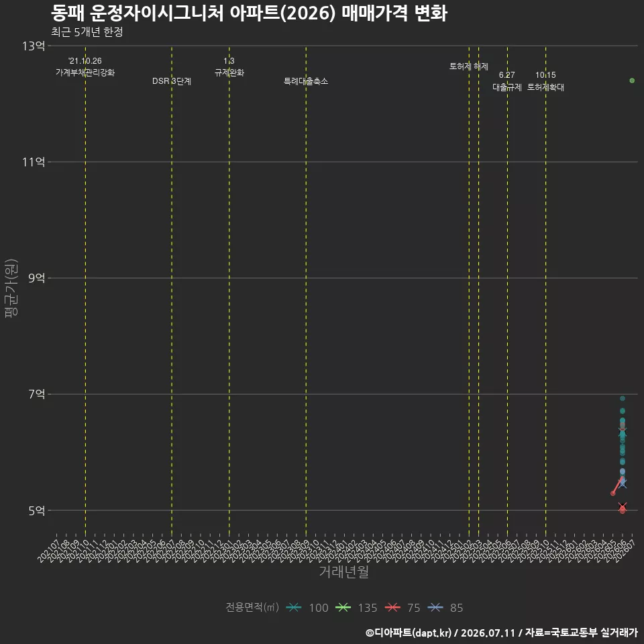Click the legend label 100
Screen dimensions: 644x644
319,608
